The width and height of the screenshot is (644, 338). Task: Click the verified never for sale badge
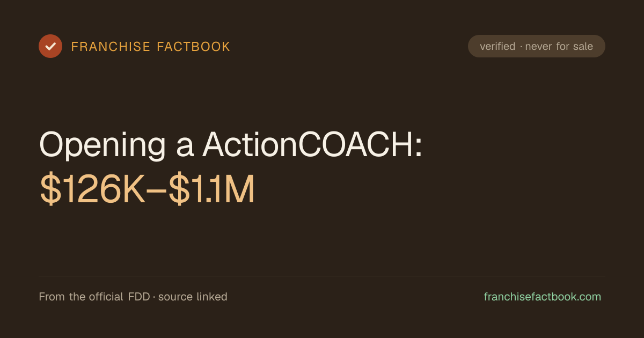[x=537, y=46]
